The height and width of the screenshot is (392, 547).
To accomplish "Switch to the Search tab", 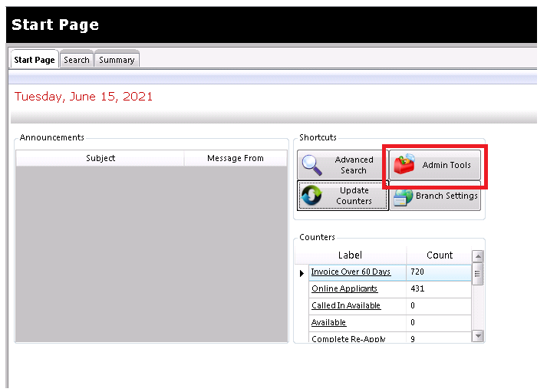I will [77, 60].
